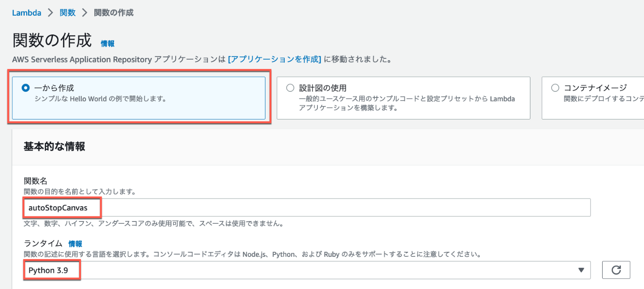Click the コンテナイメージ option card
This screenshot has width=644, height=289.
coord(598,98)
